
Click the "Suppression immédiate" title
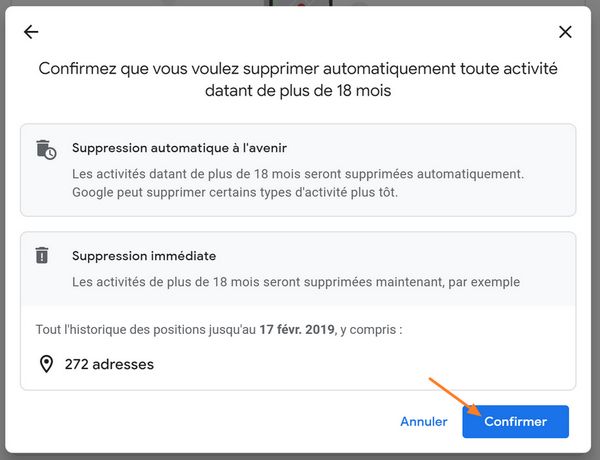pos(144,256)
